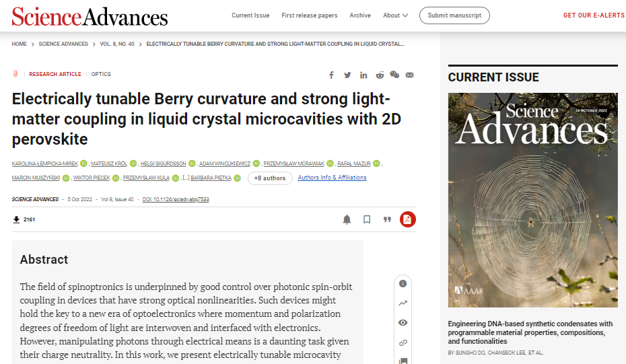Screen dimensions: 626x364
Task: Open the info icon in side panel
Action: click(x=403, y=284)
